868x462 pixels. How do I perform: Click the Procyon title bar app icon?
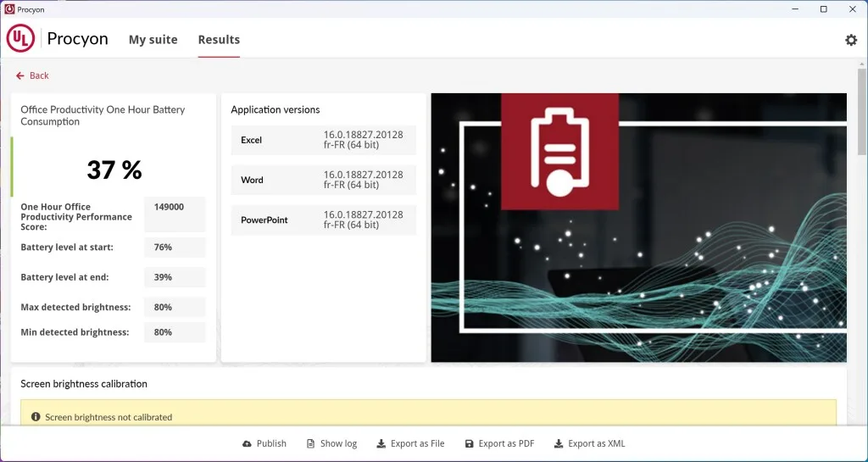tap(9, 9)
